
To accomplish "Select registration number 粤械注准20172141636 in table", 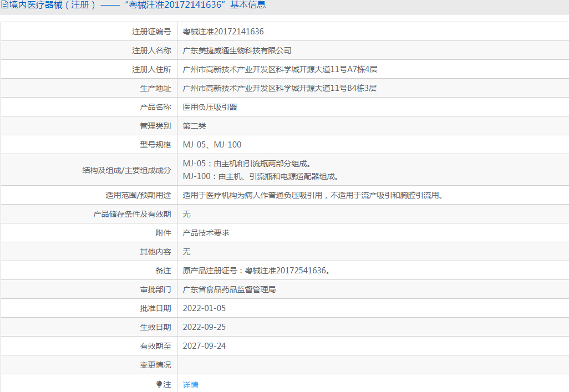I will tap(223, 32).
